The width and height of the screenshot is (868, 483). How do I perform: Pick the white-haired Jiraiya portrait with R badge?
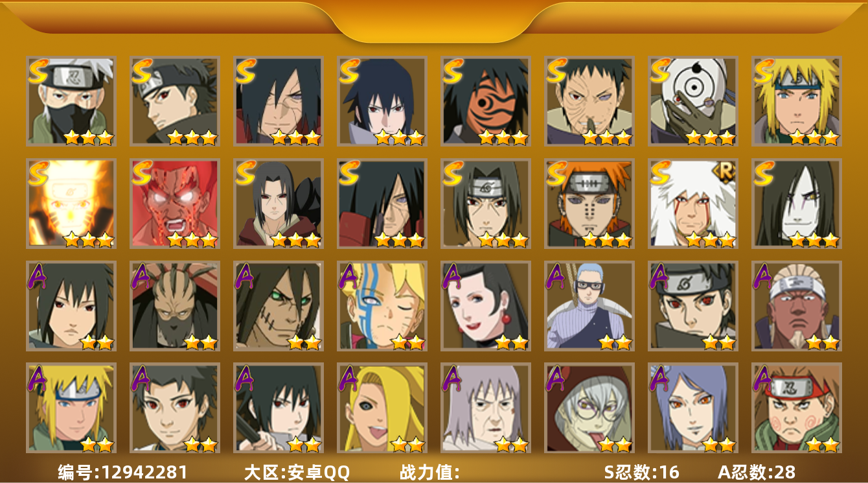(x=692, y=204)
